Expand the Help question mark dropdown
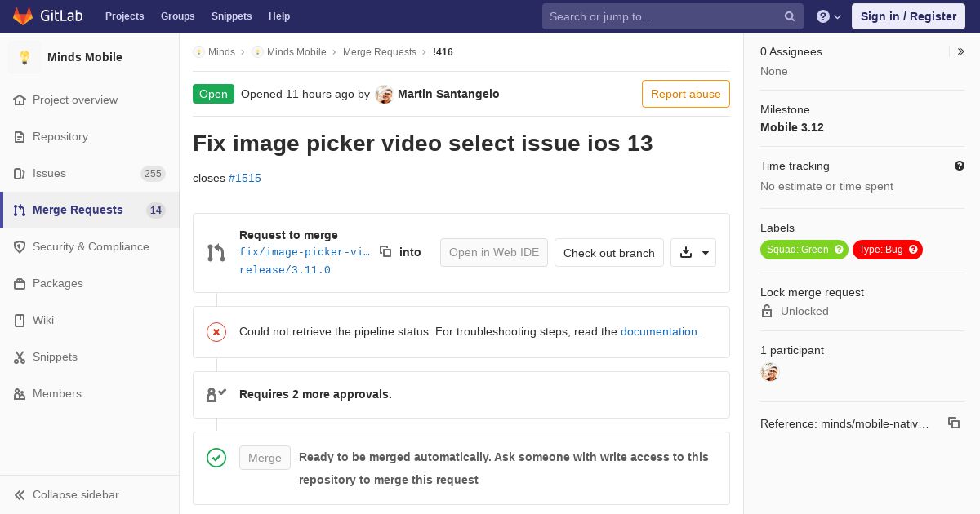Image resolution: width=980 pixels, height=514 pixels. coord(829,16)
